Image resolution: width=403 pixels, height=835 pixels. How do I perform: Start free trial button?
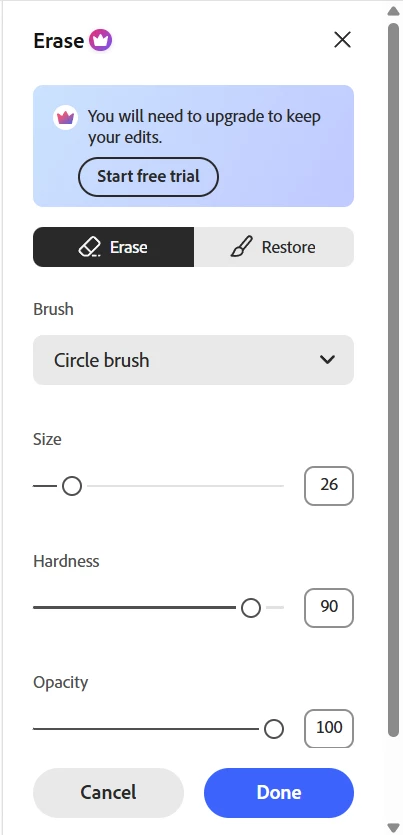[x=149, y=176]
